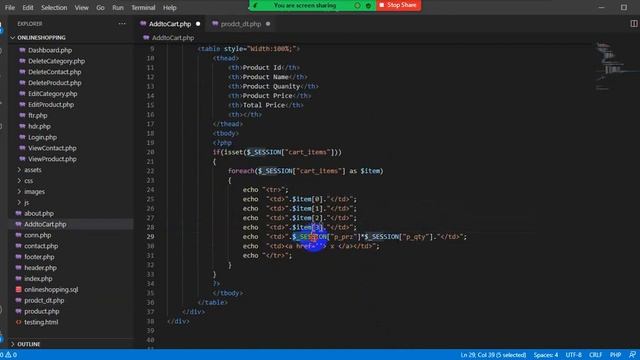Screen dimensions: 640x360
Task: Open product.php file
Action: (42, 311)
